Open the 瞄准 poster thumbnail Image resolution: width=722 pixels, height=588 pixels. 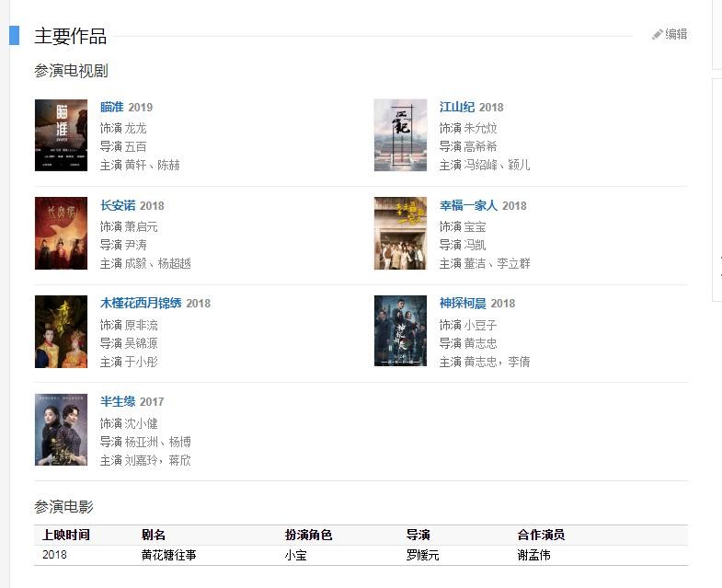click(x=61, y=135)
